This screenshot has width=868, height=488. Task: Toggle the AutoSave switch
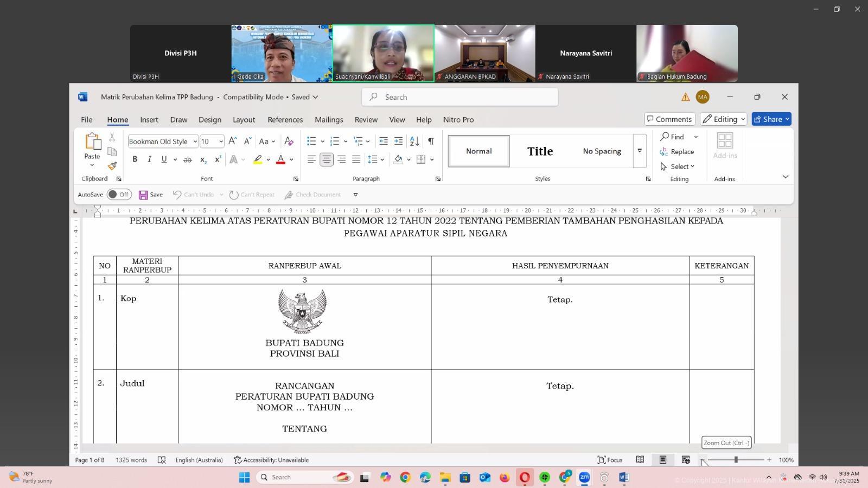tap(119, 195)
